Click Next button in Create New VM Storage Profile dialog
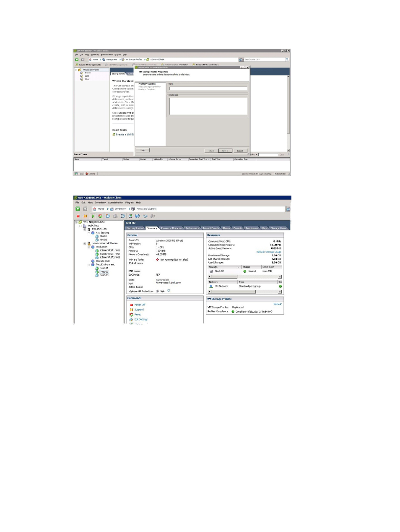 coord(225,151)
